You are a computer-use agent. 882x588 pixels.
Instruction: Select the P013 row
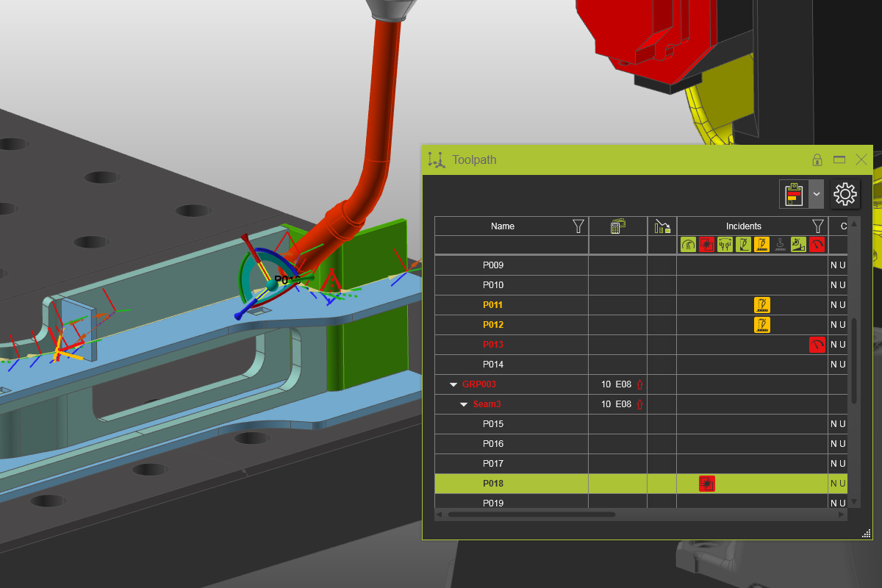(x=492, y=345)
